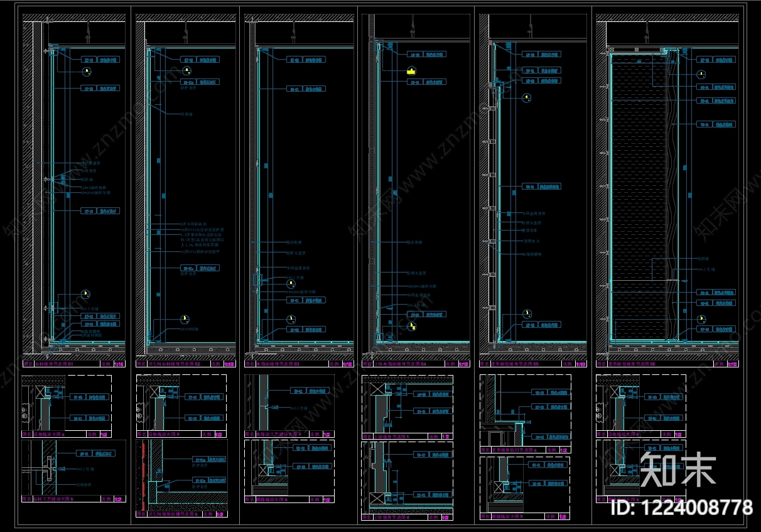The height and width of the screenshot is (532, 761).
Task: Select the title "皮革硬包墙身节点图 05"
Action: tap(516, 364)
